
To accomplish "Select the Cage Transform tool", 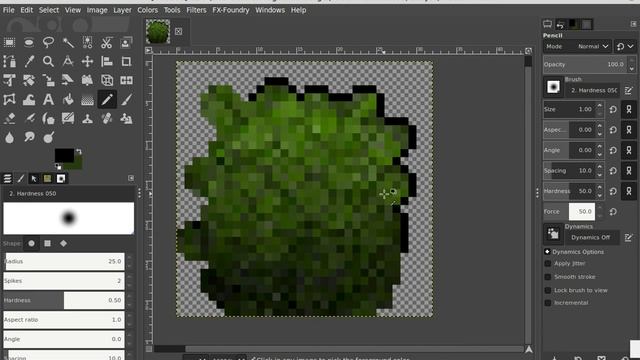I will point(9,100).
